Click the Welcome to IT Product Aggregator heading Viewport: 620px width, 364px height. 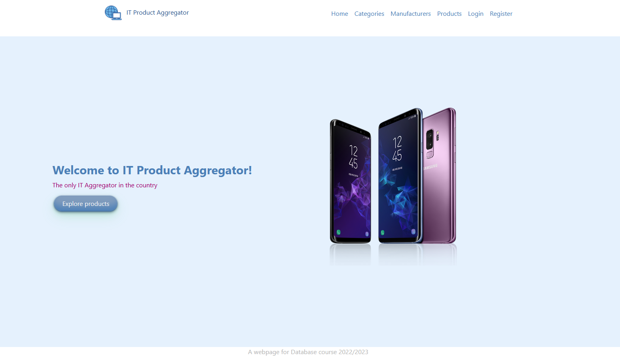pos(152,170)
